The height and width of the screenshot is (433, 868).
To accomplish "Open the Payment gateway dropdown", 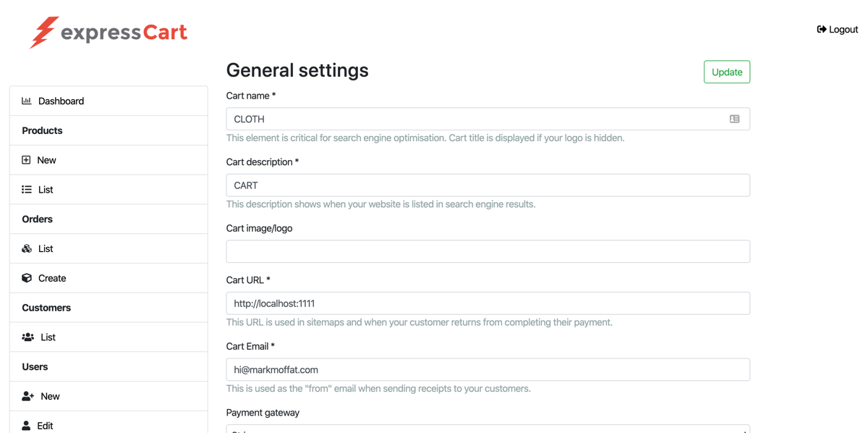I will pyautogui.click(x=488, y=429).
